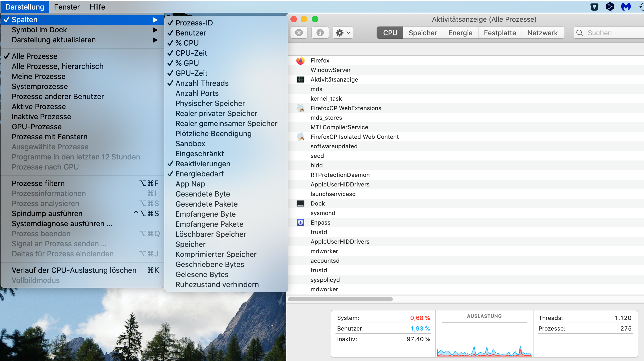Open the Fenster menu
Viewport: 644px width, 361px height.
coord(67,7)
